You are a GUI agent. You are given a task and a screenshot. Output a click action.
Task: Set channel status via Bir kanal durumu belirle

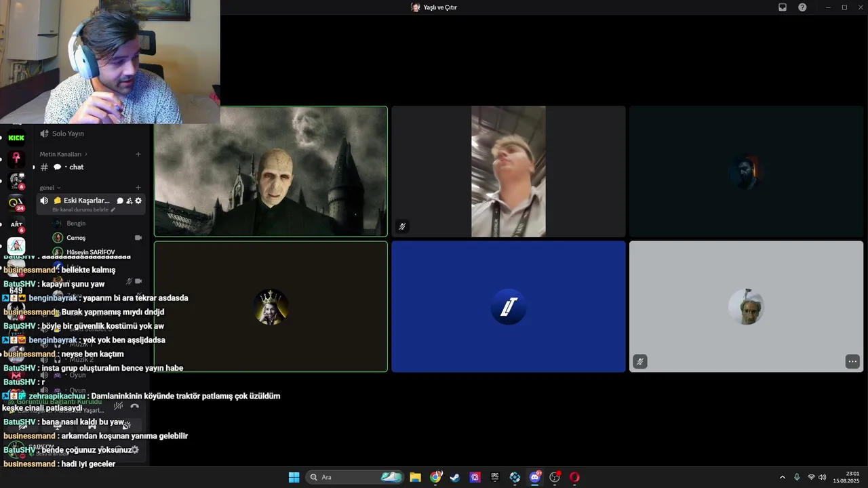(83, 210)
